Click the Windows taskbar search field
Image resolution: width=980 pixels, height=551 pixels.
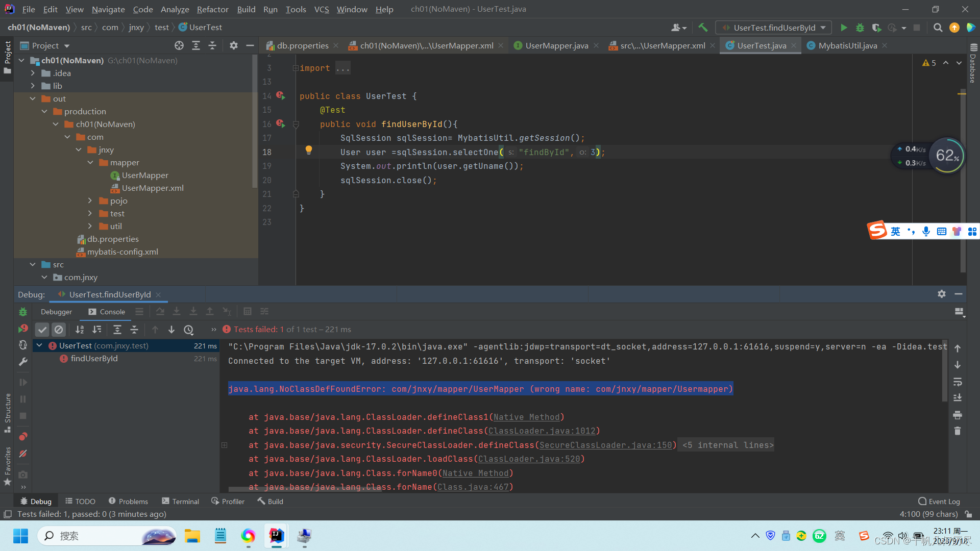[107, 536]
